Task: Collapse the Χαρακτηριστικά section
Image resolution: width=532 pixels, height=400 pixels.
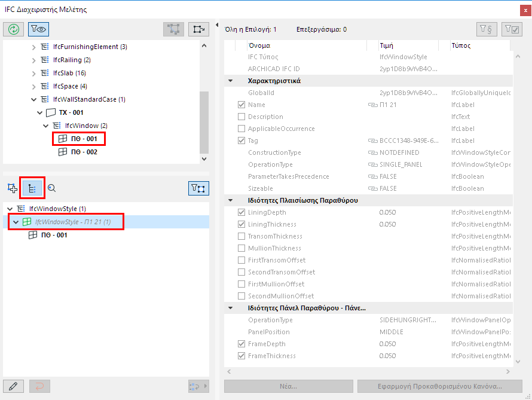Action: point(230,81)
